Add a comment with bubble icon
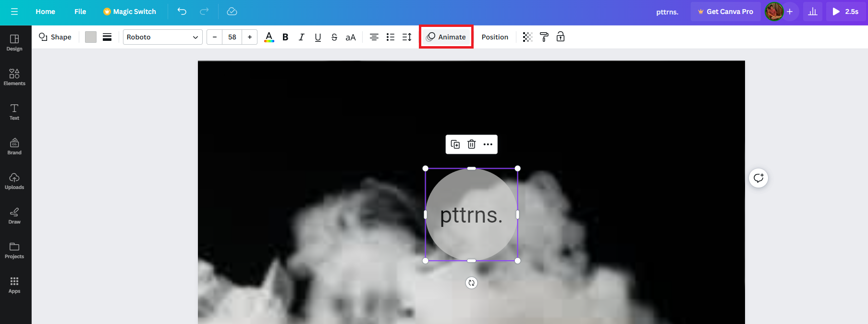This screenshot has height=324, width=868. [758, 178]
